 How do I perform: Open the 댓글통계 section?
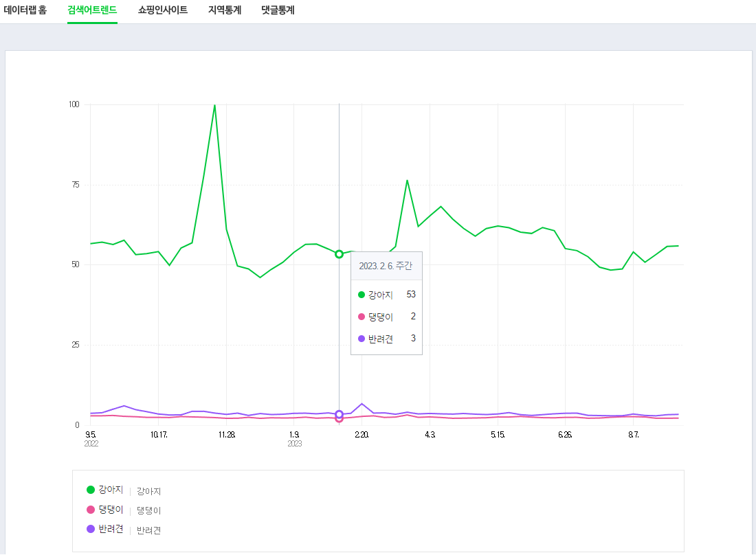pyautogui.click(x=278, y=10)
